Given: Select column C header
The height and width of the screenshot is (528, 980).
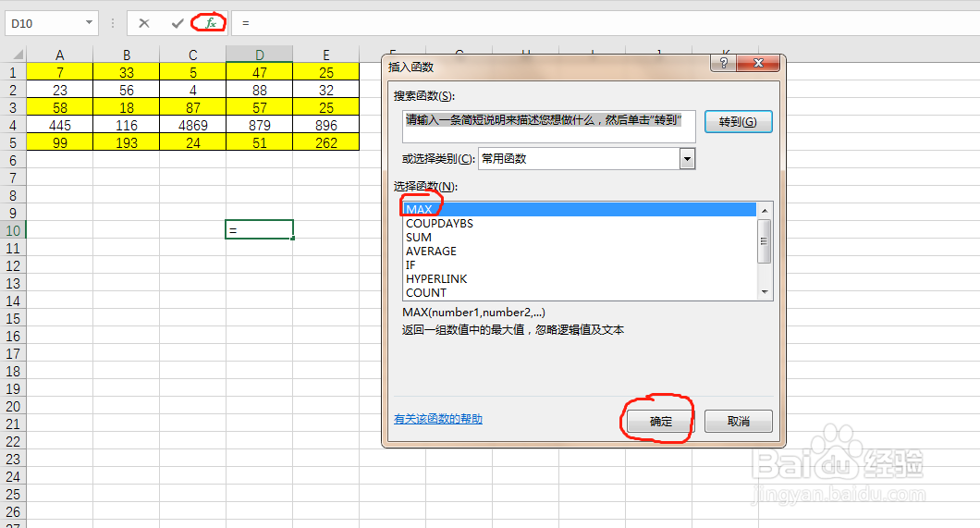Looking at the screenshot, I should (193, 55).
